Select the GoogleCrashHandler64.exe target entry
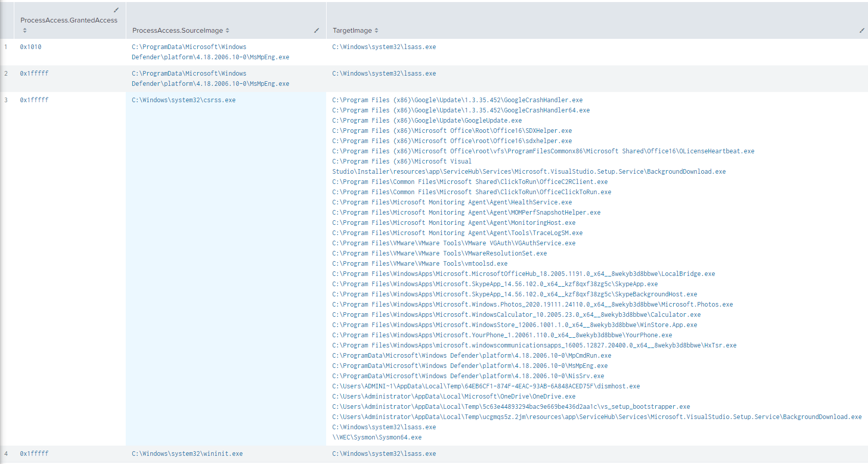 click(461, 110)
